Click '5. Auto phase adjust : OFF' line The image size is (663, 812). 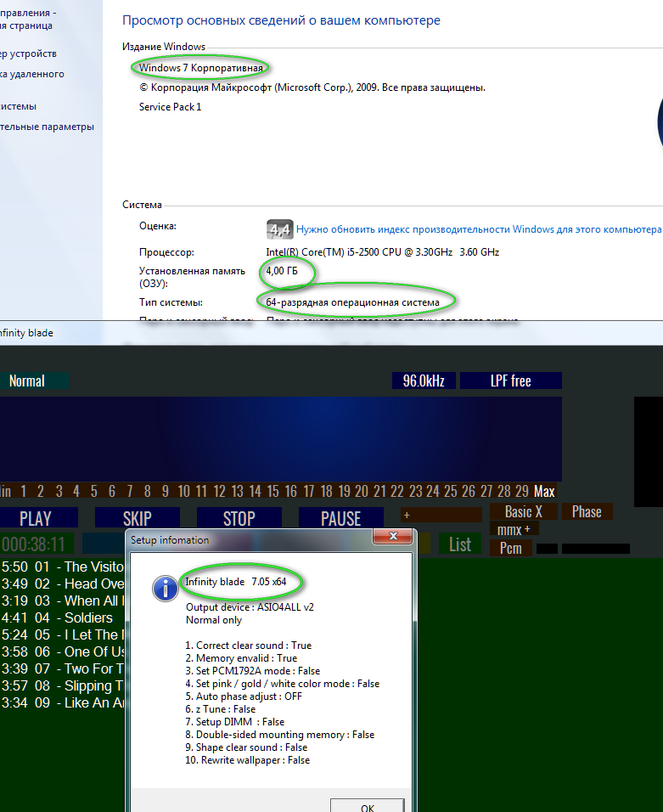coord(244,696)
